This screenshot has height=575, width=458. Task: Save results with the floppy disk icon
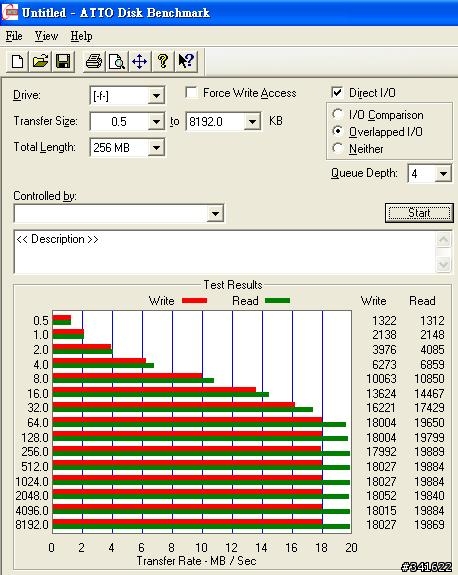click(63, 61)
